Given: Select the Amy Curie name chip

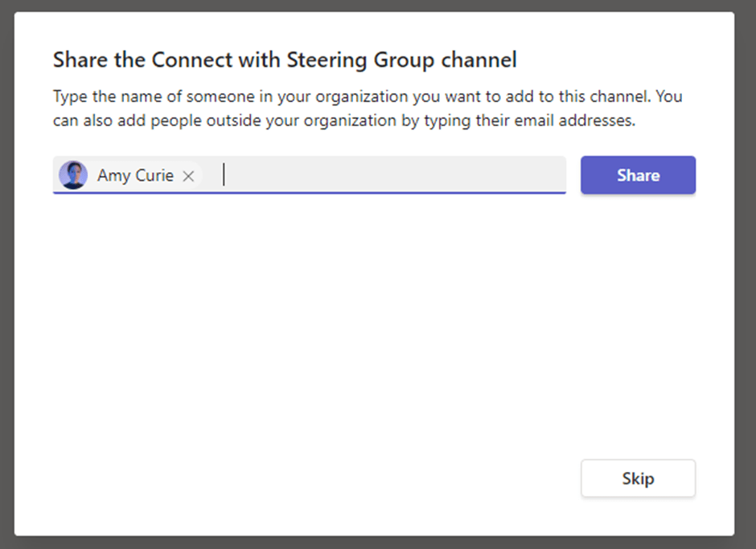Looking at the screenshot, I should (x=135, y=175).
